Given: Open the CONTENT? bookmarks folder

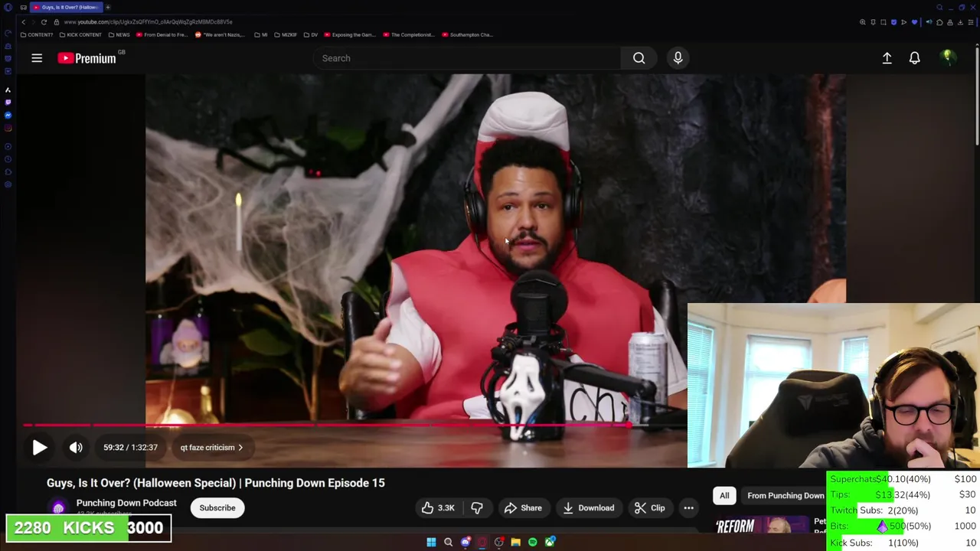Looking at the screenshot, I should (x=37, y=34).
